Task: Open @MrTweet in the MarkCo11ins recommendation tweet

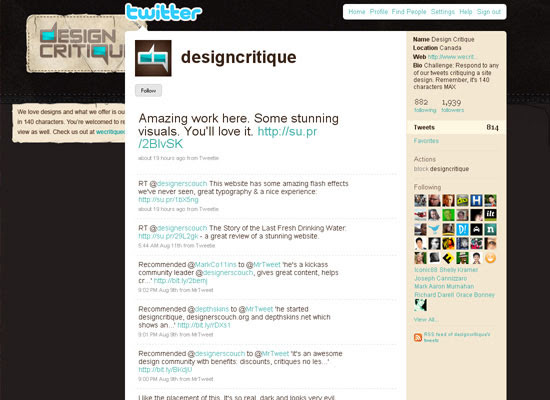Action: 267,265
